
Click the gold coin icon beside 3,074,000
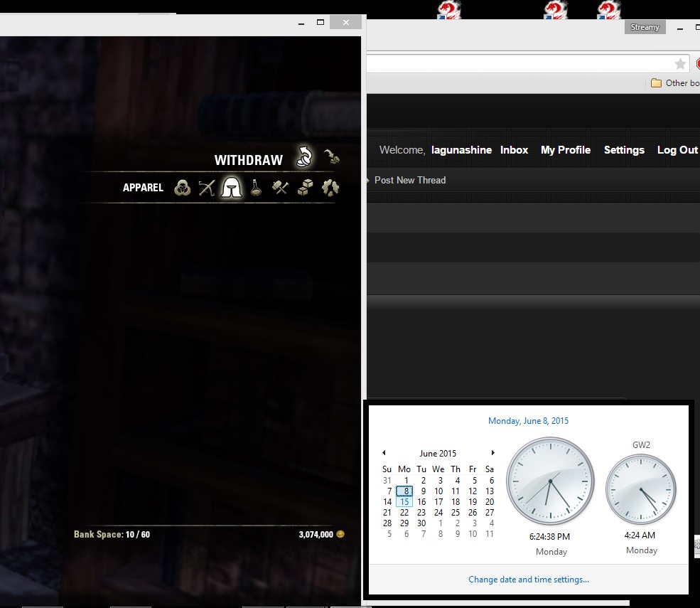click(x=340, y=534)
